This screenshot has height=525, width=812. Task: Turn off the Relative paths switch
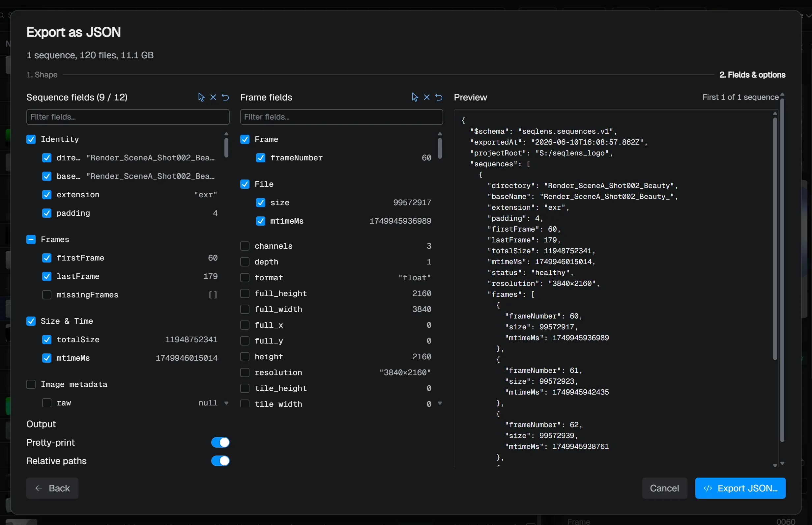[220, 461]
